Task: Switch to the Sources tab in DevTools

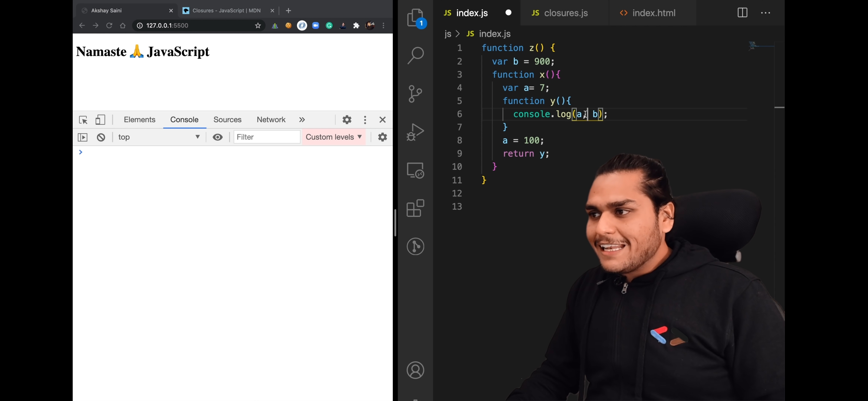Action: pyautogui.click(x=227, y=120)
